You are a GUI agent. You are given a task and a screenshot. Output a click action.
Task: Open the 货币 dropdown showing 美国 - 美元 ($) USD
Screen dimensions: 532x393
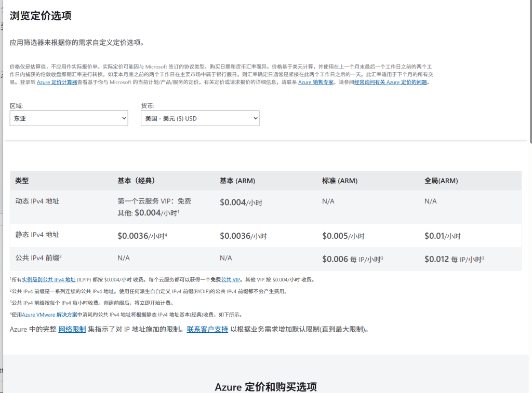[x=200, y=118]
